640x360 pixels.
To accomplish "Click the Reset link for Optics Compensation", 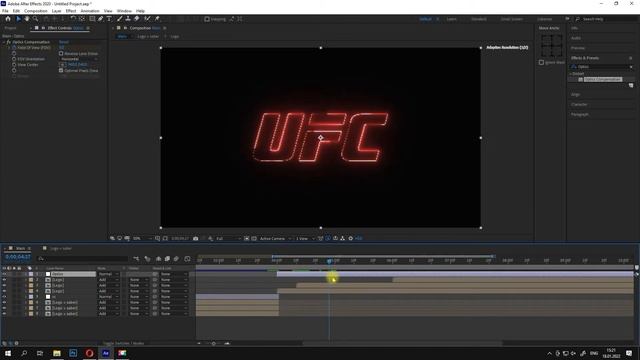I will point(64,42).
